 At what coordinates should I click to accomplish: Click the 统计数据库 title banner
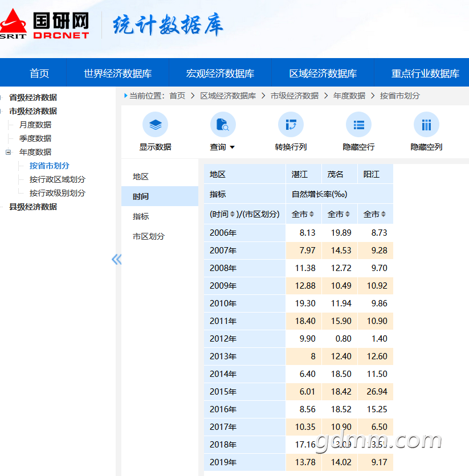tap(168, 25)
